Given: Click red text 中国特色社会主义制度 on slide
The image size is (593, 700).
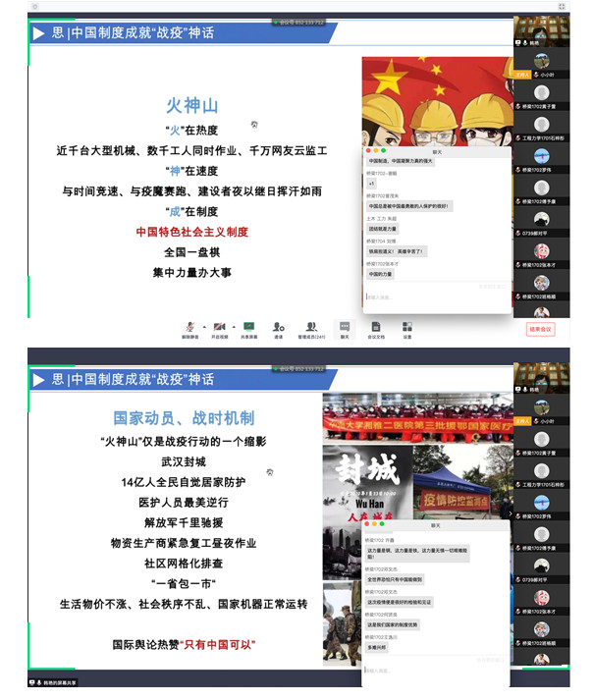Looking at the screenshot, I should point(191,233).
